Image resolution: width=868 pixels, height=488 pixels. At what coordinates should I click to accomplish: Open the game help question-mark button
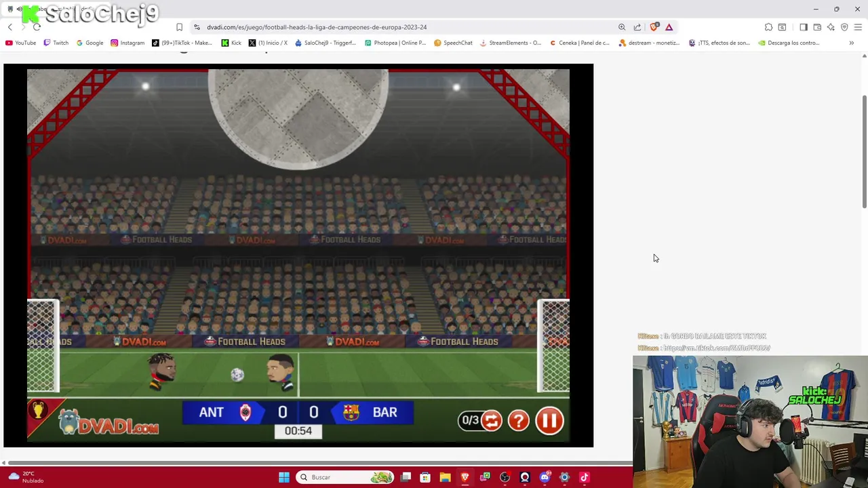click(518, 420)
